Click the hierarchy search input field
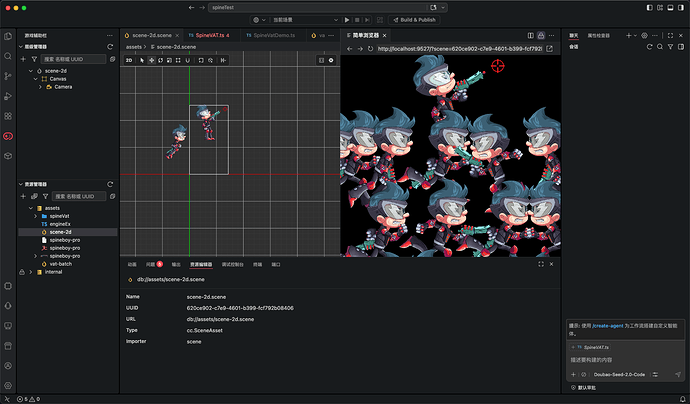Viewport: 690px width, 404px height. tap(73, 59)
